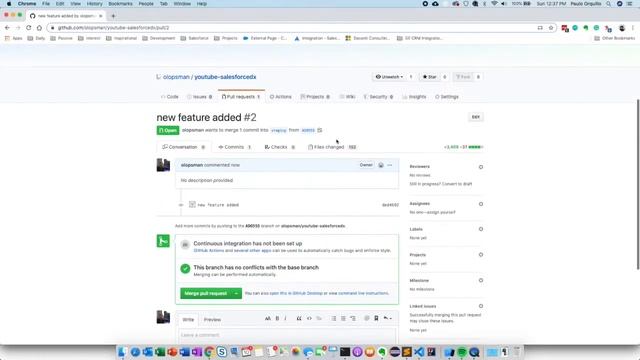Open the Development bookmarks folder
Screen dimensions: 640x360
(159, 38)
